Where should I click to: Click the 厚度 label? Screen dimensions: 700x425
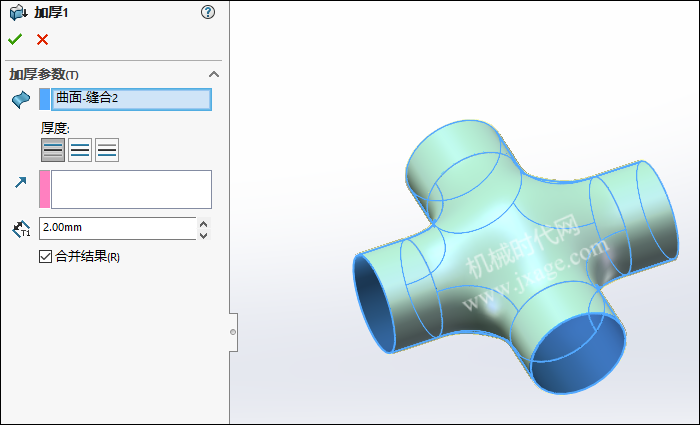coord(55,128)
